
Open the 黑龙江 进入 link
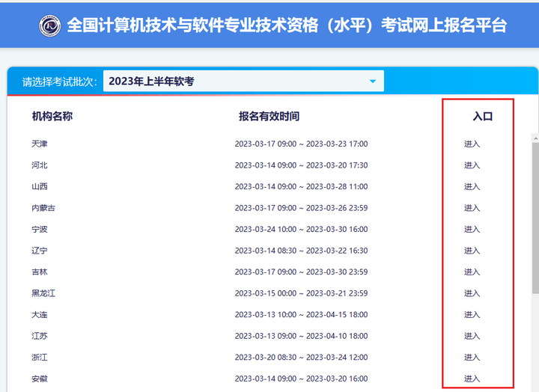[x=472, y=293]
